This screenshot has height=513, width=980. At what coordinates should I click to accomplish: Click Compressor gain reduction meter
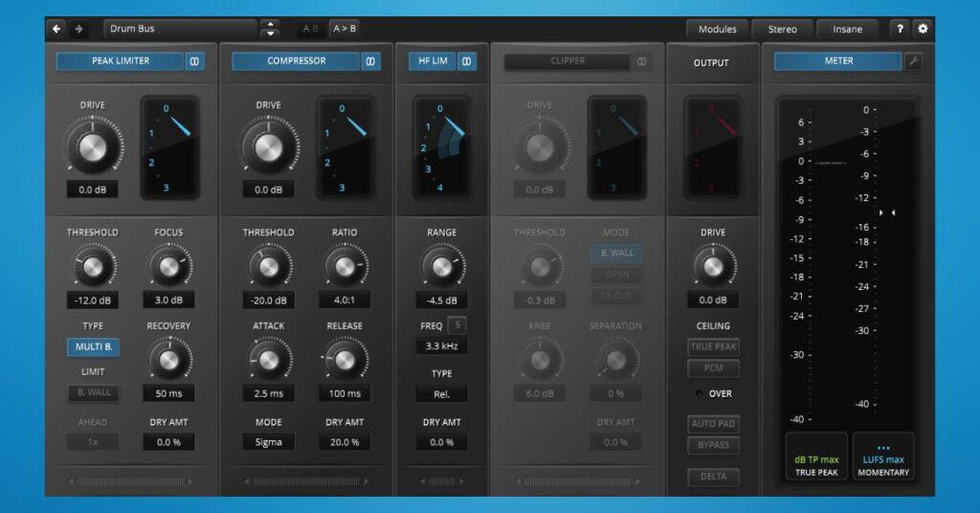click(x=345, y=148)
